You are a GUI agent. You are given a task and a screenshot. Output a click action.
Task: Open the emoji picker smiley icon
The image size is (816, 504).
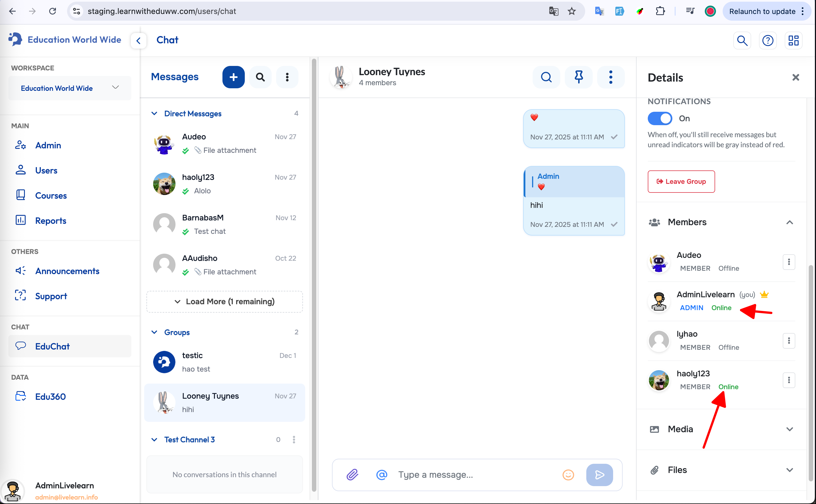[568, 474]
